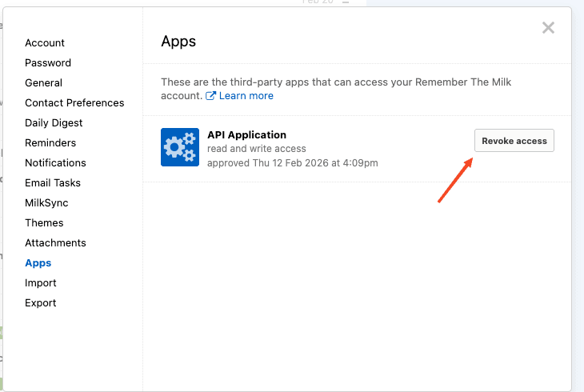Open Notifications settings
The height and width of the screenshot is (392, 584).
point(55,163)
